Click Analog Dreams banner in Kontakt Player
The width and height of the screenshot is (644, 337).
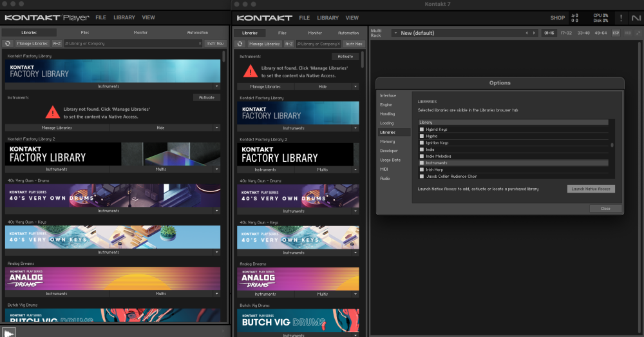(x=113, y=278)
